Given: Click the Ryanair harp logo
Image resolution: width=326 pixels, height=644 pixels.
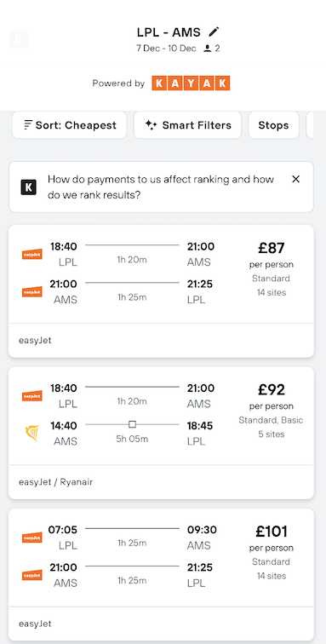Looking at the screenshot, I should (32, 433).
